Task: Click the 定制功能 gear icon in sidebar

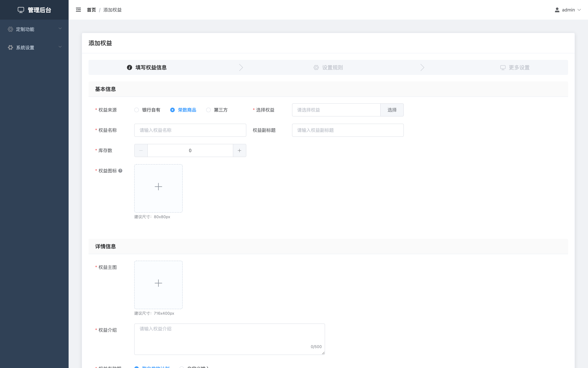Action: [10, 29]
